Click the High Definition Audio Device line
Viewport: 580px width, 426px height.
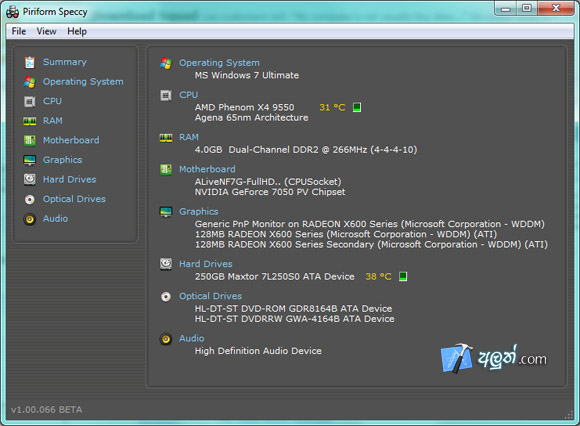point(258,351)
